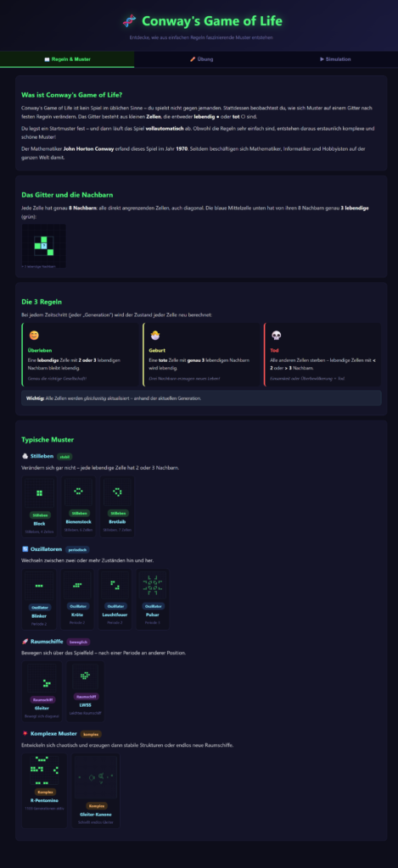Pick the LWSS spaceship card
The height and width of the screenshot is (868, 398).
tap(85, 691)
